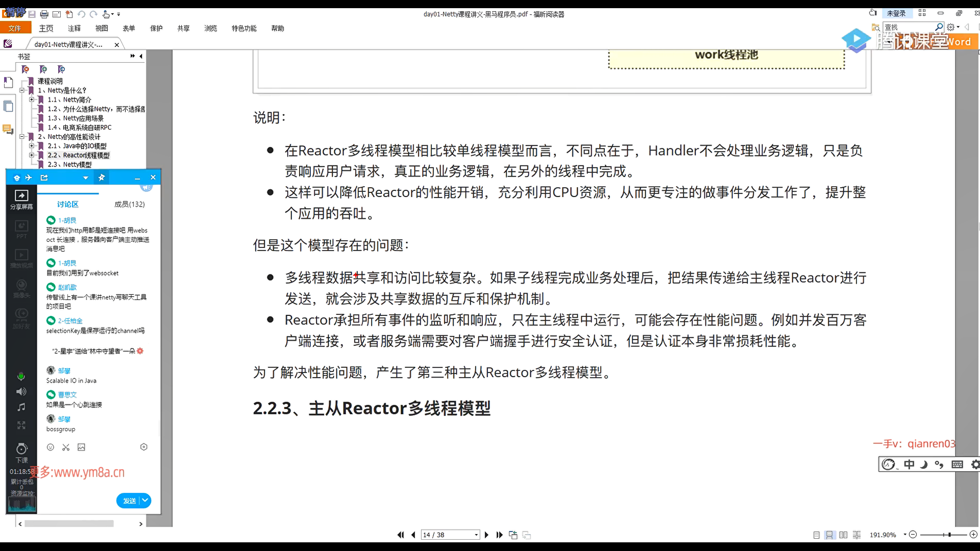980x551 pixels.
Task: Open the emoji picker in chat
Action: pyautogui.click(x=51, y=447)
